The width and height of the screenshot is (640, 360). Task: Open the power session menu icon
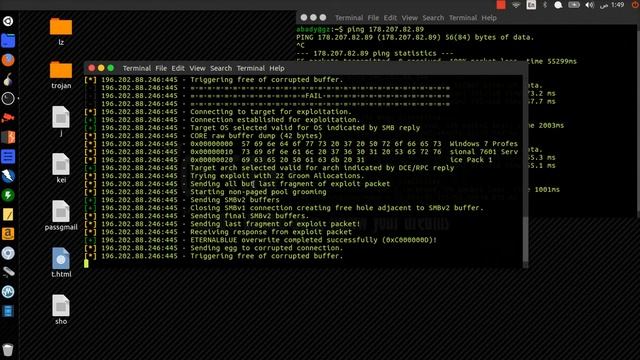(635, 5)
